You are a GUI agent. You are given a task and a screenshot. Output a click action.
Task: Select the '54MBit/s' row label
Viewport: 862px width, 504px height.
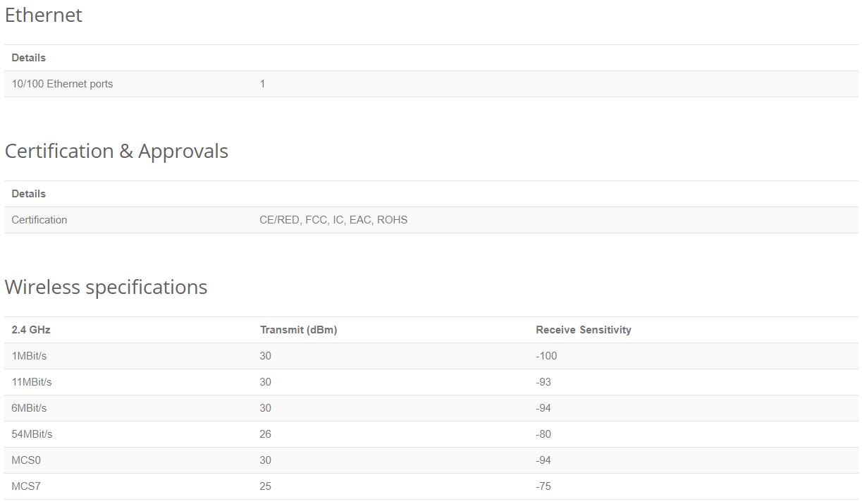[32, 434]
